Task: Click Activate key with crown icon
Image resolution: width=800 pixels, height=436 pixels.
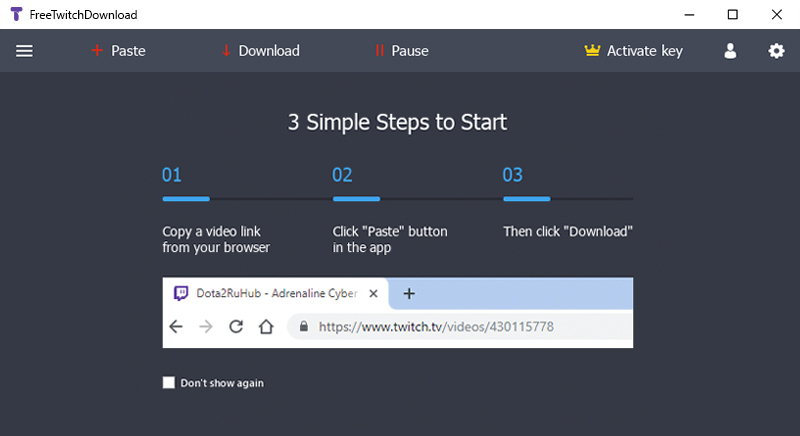Action: (634, 51)
